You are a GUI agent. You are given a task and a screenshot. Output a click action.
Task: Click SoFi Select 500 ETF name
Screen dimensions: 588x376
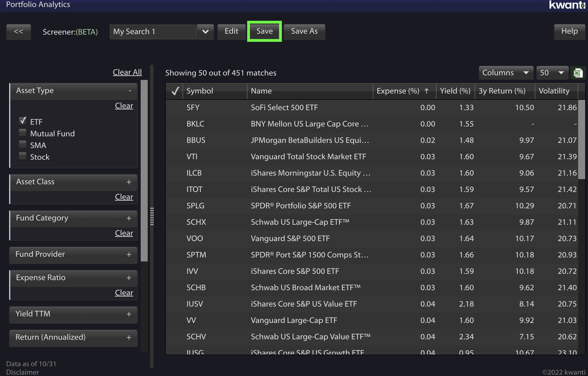tap(284, 107)
